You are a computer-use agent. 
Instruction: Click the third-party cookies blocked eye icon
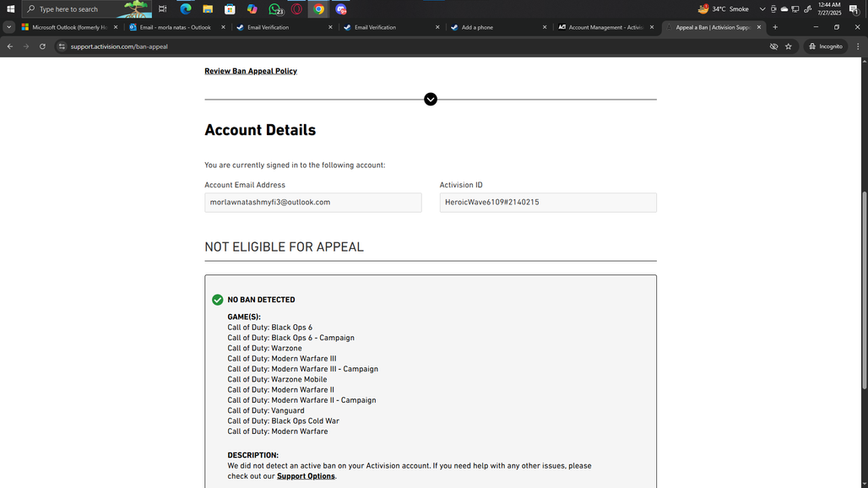[x=774, y=46]
